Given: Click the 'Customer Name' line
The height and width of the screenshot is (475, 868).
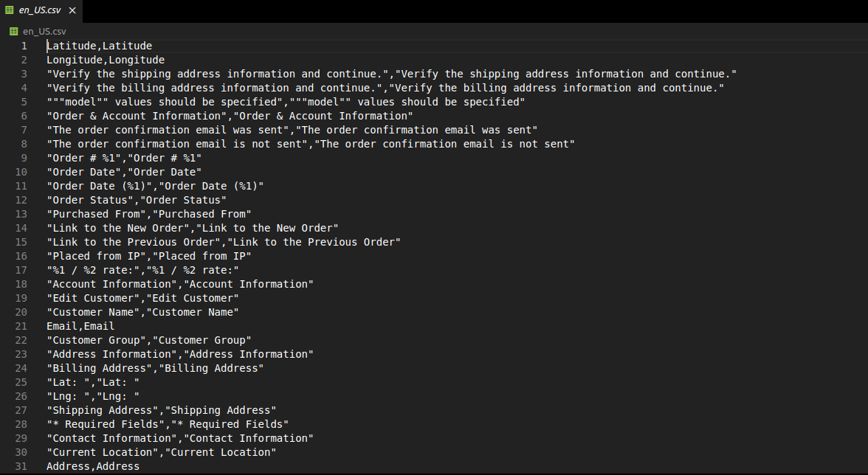Looking at the screenshot, I should pyautogui.click(x=143, y=312).
